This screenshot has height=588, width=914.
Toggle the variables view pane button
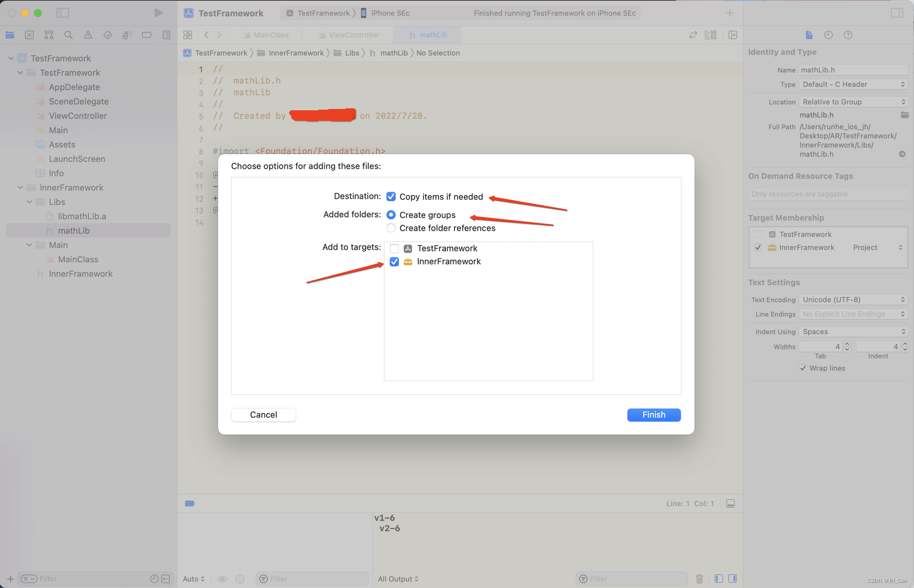coord(719,578)
